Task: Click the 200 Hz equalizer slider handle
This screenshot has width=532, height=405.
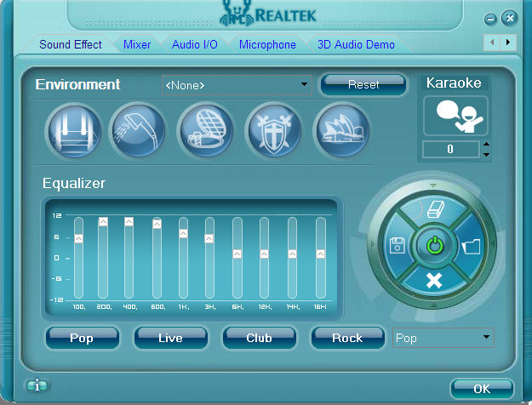Action: (x=103, y=221)
